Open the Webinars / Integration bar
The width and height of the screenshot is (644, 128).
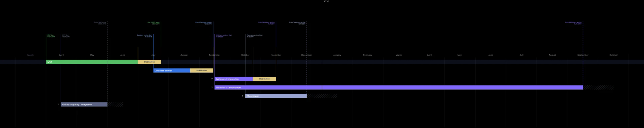click(x=234, y=79)
